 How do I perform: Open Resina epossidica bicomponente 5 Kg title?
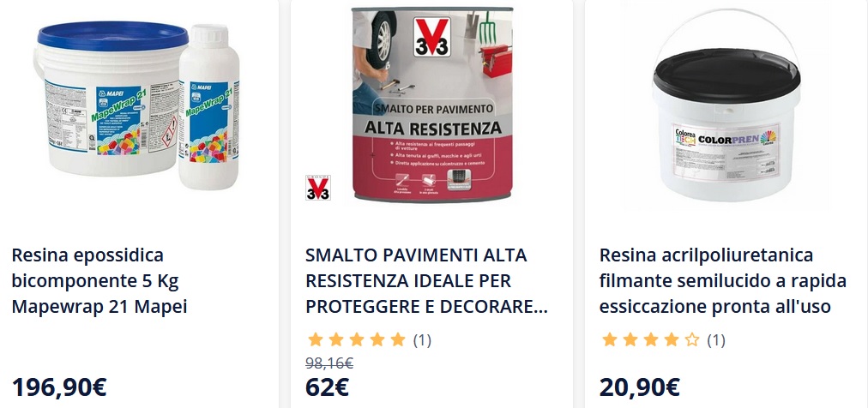pyautogui.click(x=99, y=281)
